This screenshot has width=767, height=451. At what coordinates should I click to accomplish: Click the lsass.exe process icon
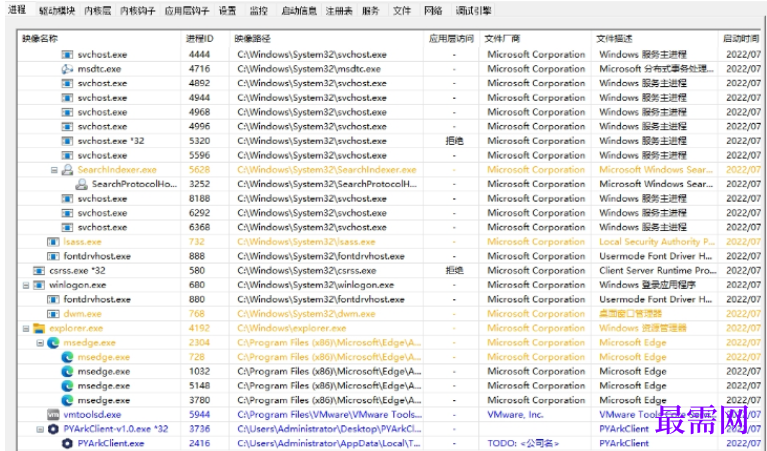pyautogui.click(x=53, y=242)
